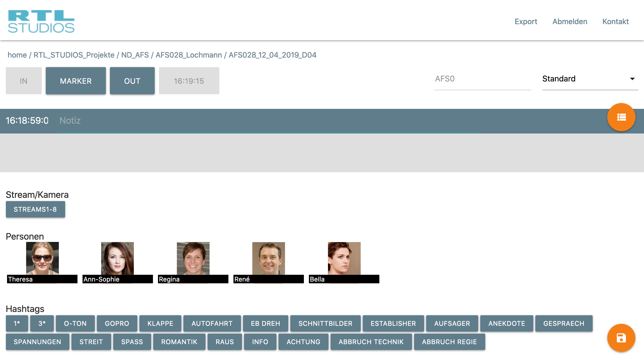
Task: Click the AFS0 text field
Action: point(482,79)
